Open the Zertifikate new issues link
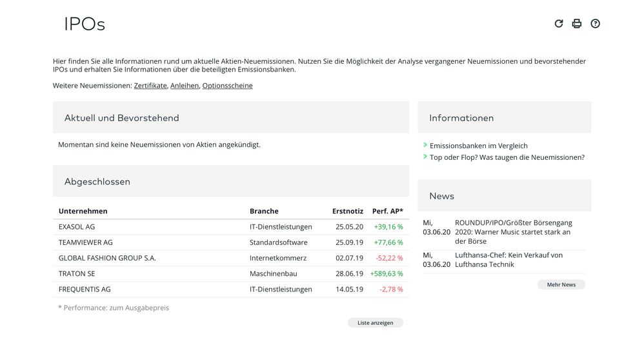Screen dimensions: 644x343 click(150, 86)
